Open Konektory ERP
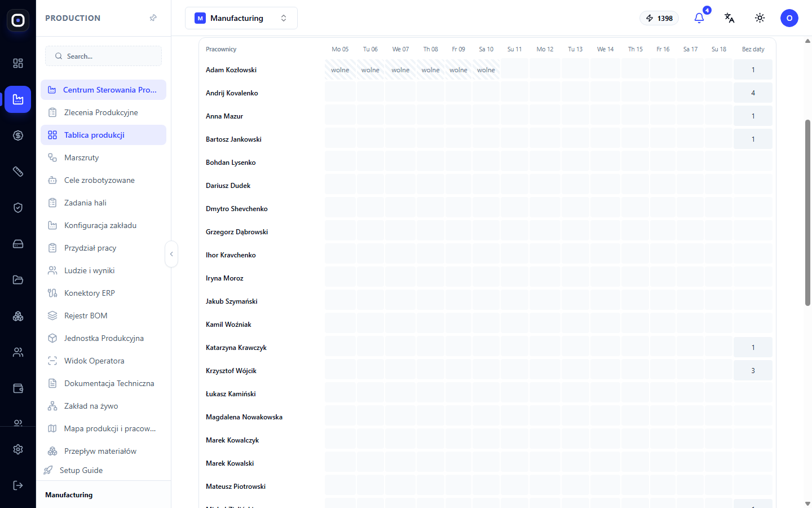Screen dimensions: 812x508 coord(103,293)
